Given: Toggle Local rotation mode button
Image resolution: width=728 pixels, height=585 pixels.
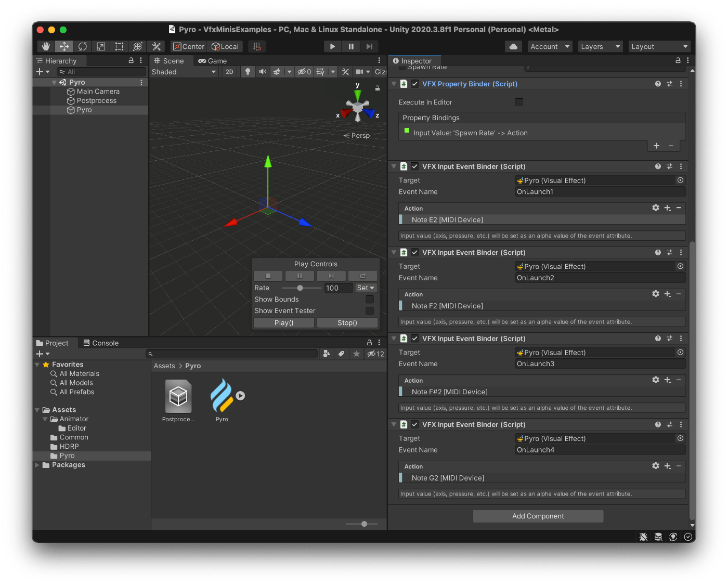Looking at the screenshot, I should (225, 46).
